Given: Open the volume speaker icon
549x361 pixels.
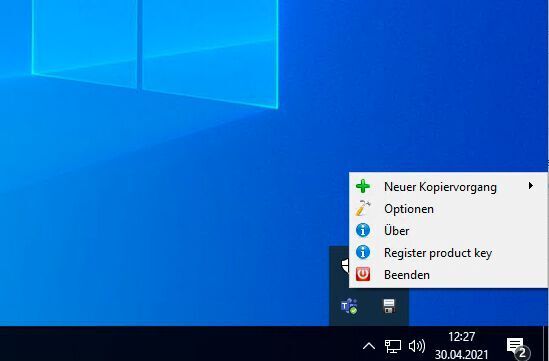Looking at the screenshot, I should coord(417,346).
